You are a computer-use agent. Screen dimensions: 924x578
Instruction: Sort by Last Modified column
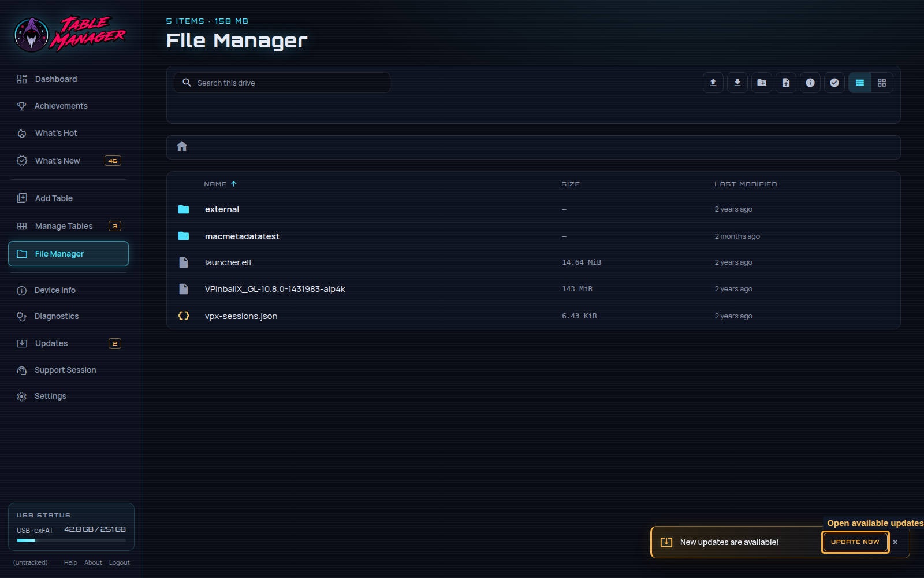(x=746, y=184)
